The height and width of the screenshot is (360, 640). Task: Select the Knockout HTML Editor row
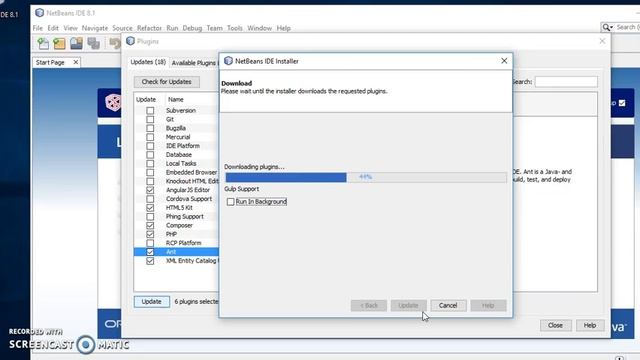pos(176,181)
